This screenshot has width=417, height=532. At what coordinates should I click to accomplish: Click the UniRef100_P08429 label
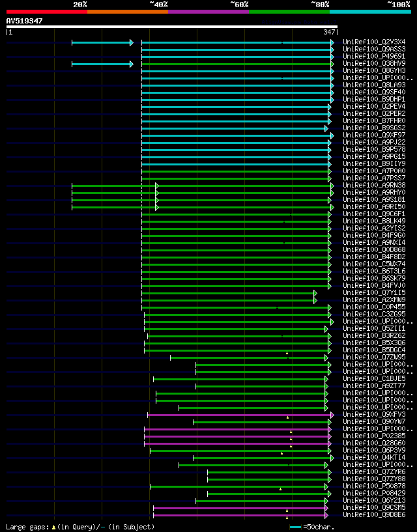click(x=374, y=493)
